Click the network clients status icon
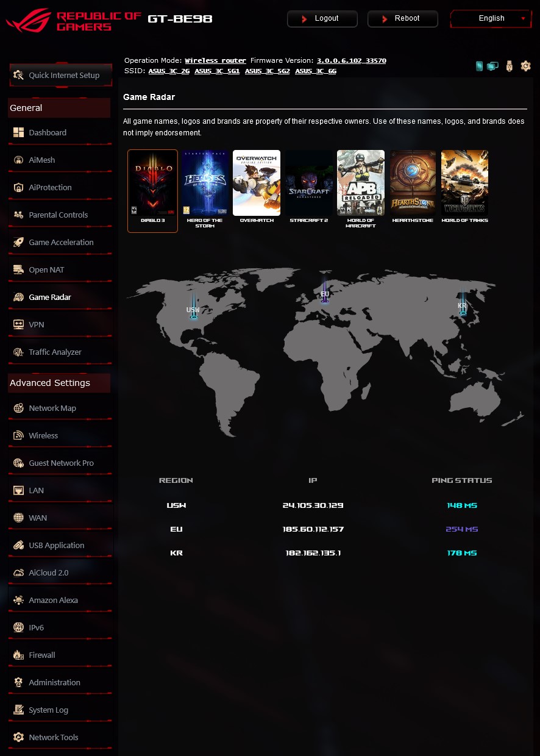Image resolution: width=540 pixels, height=756 pixels. pyautogui.click(x=492, y=66)
